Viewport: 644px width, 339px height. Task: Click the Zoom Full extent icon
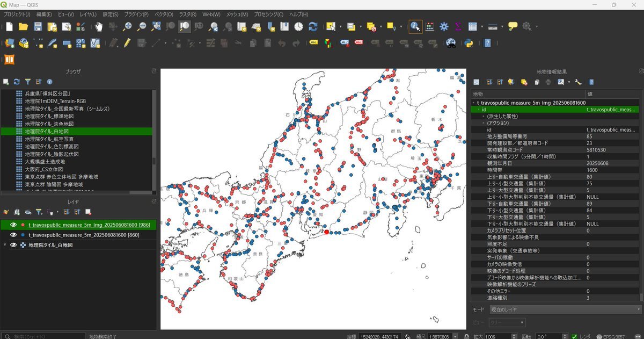coord(156,26)
